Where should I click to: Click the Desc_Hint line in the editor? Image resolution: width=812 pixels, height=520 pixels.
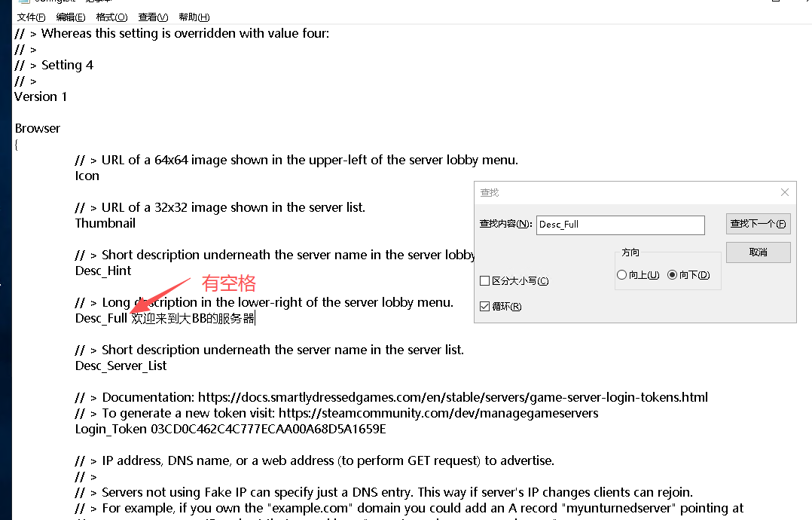(x=103, y=271)
